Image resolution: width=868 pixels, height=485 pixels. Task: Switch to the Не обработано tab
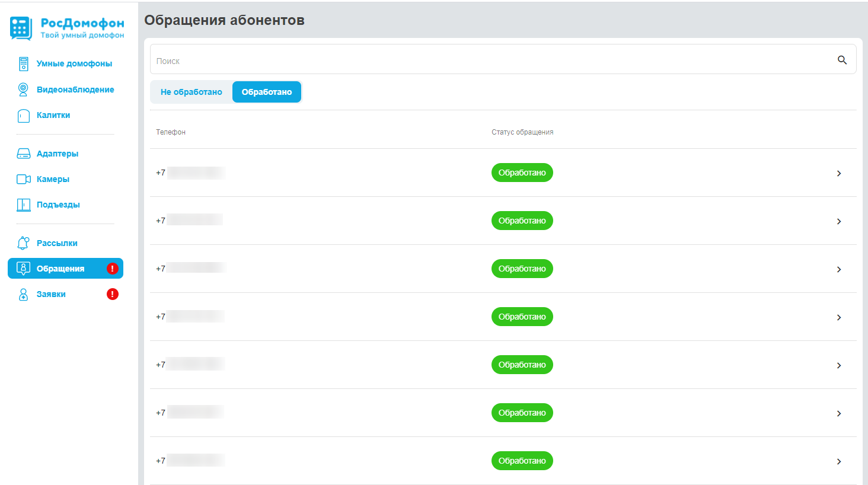coord(191,92)
